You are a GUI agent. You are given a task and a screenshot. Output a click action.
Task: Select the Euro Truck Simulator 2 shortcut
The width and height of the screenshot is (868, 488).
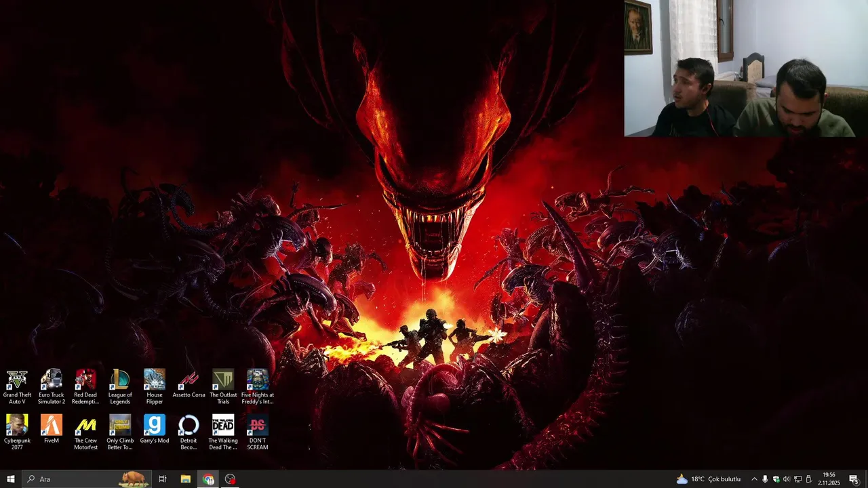[52, 387]
